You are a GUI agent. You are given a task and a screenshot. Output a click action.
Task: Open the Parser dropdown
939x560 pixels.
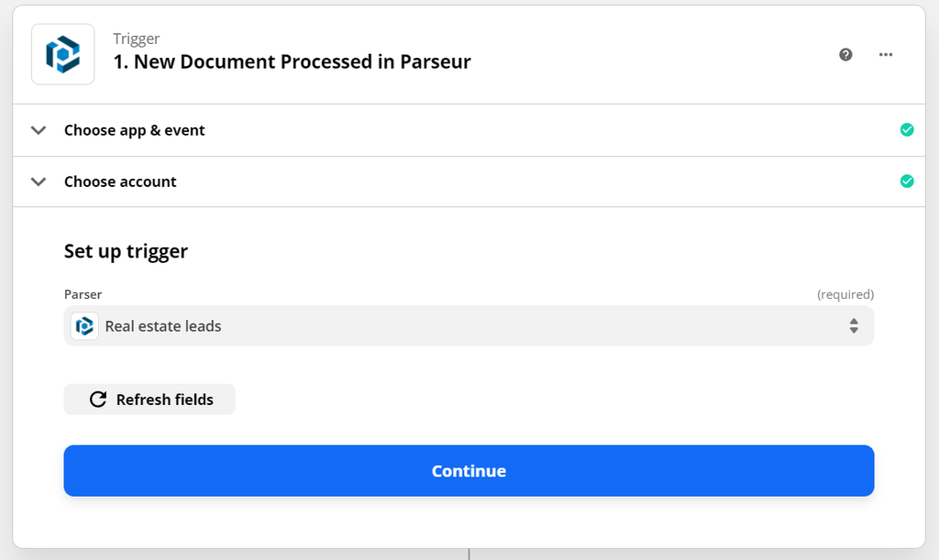point(469,325)
